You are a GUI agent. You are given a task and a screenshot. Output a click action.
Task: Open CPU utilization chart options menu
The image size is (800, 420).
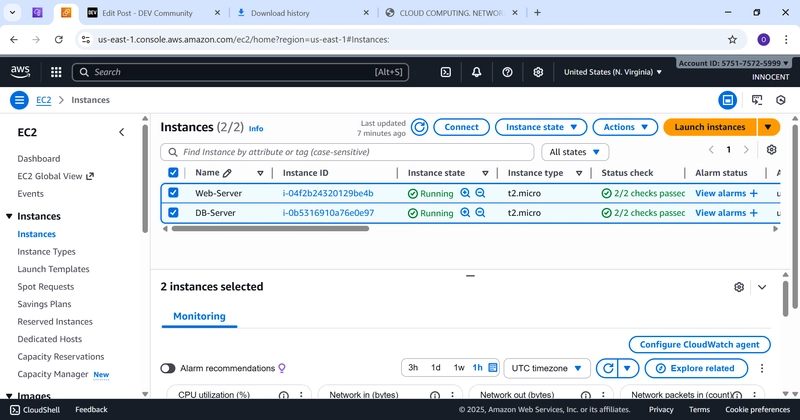301,395
